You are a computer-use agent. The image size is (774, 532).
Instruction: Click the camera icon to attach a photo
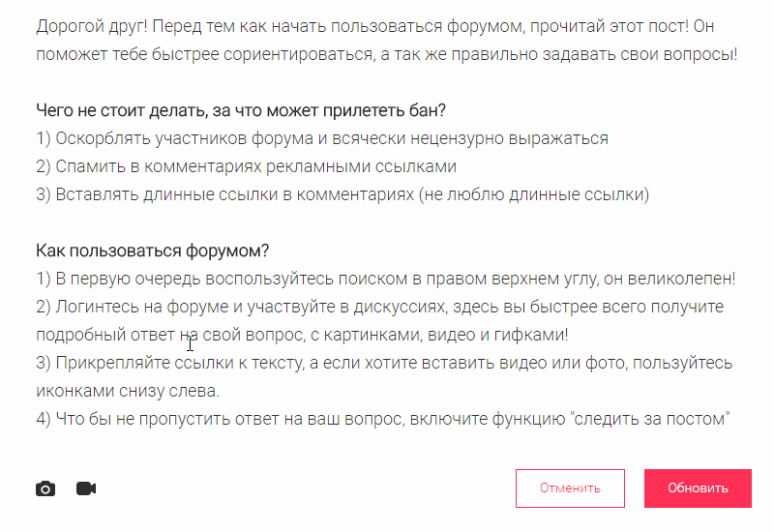pos(45,488)
